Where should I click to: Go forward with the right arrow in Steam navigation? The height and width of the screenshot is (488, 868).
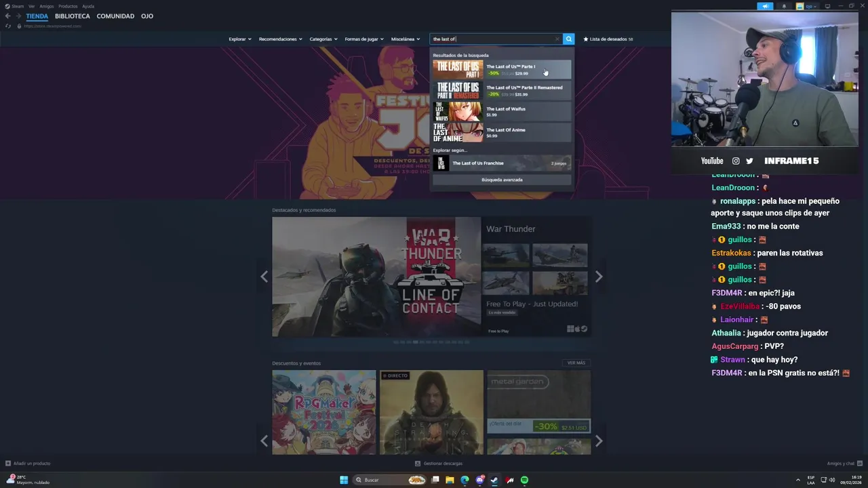(x=18, y=16)
